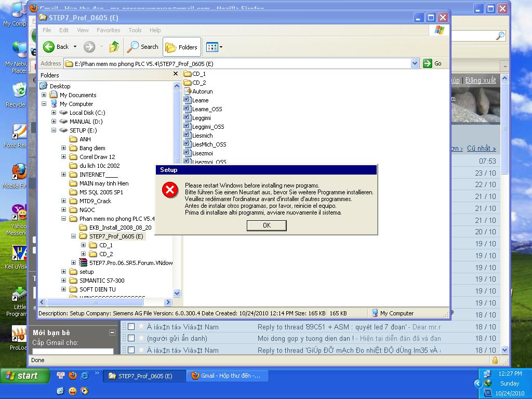Open the View menu
This screenshot has width=532, height=399.
tap(83, 30)
